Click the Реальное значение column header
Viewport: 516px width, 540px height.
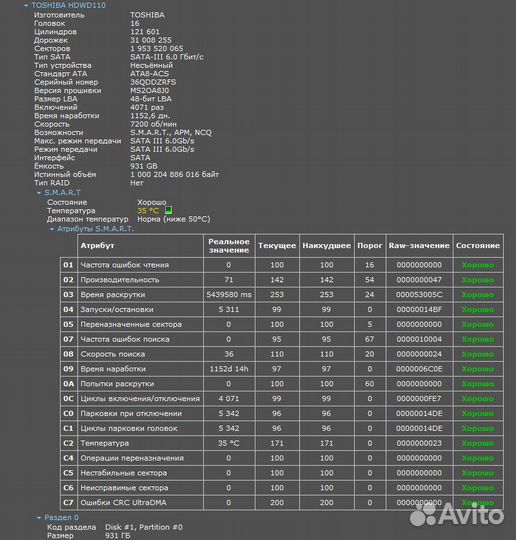click(229, 246)
